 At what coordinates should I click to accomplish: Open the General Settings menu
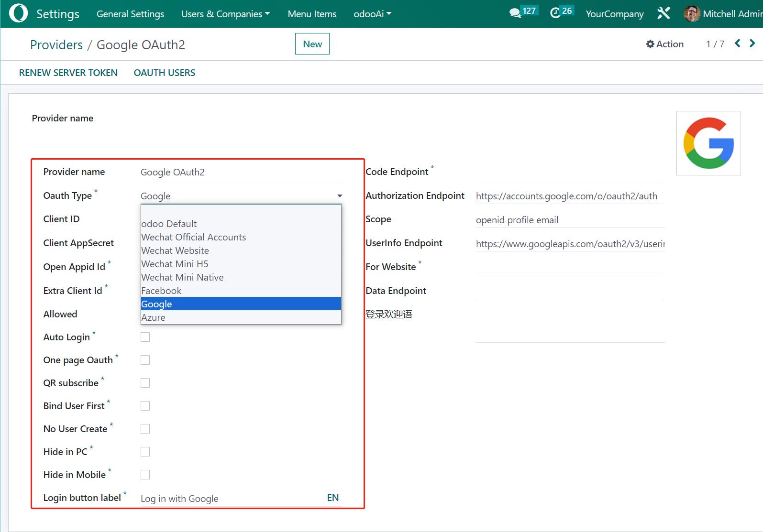pos(130,14)
